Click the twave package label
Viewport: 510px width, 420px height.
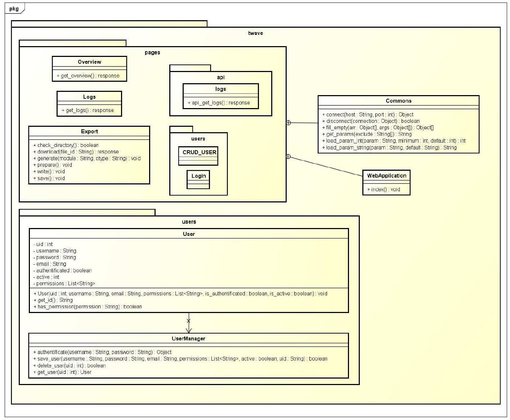pyautogui.click(x=255, y=33)
